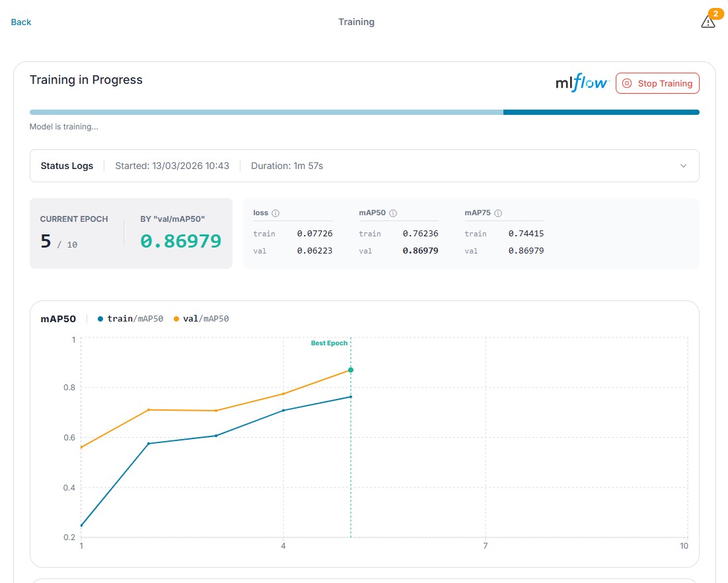Click the Training page title
This screenshot has height=583, width=728.
(x=356, y=22)
